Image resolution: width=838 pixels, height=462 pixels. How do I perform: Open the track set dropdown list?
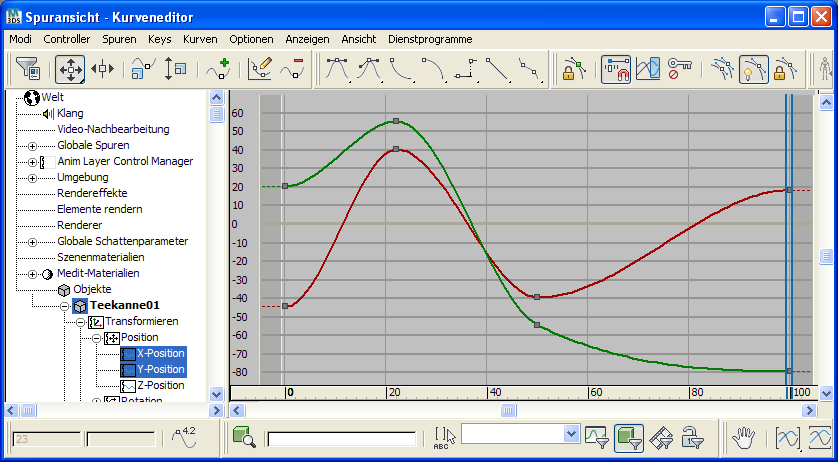(x=572, y=433)
